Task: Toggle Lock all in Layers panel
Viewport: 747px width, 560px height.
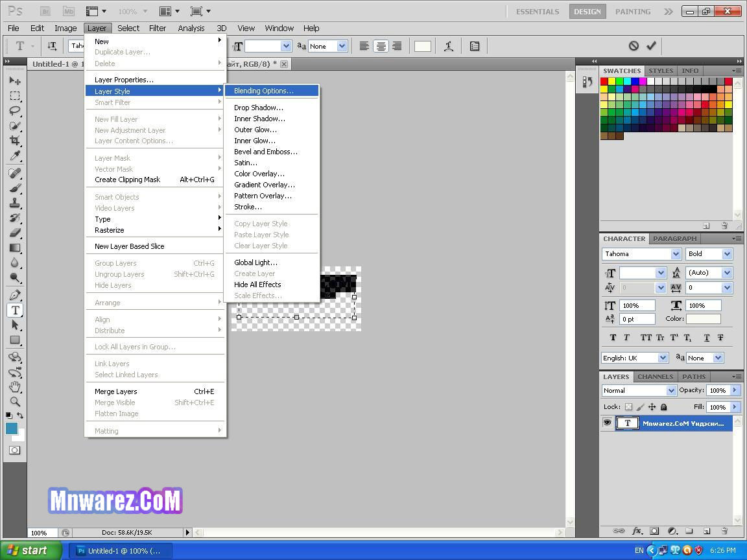Action: (663, 406)
